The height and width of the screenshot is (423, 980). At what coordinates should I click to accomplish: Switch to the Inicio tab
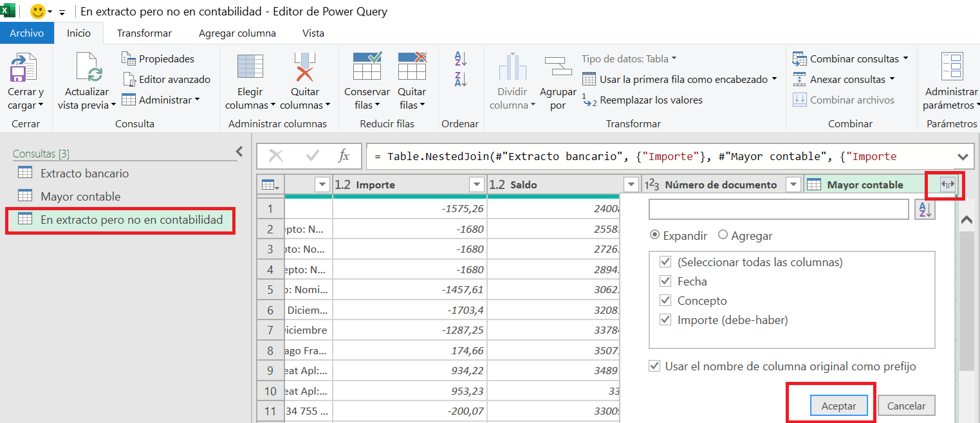point(79,33)
